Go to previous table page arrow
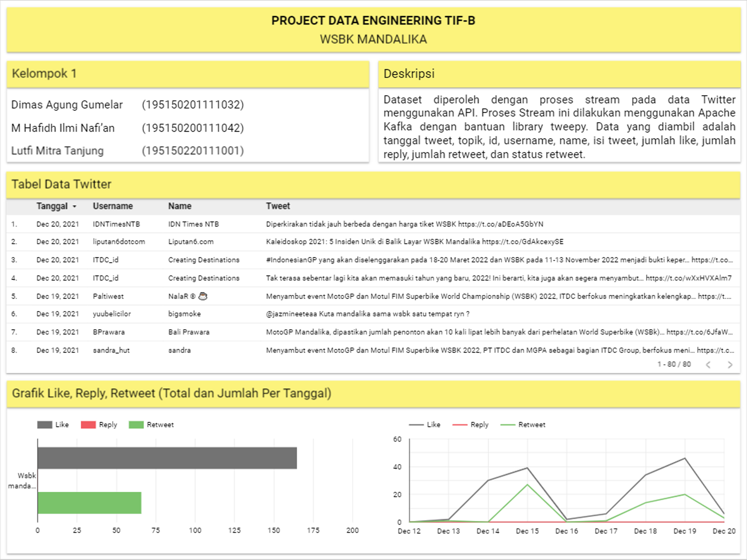 pos(708,365)
